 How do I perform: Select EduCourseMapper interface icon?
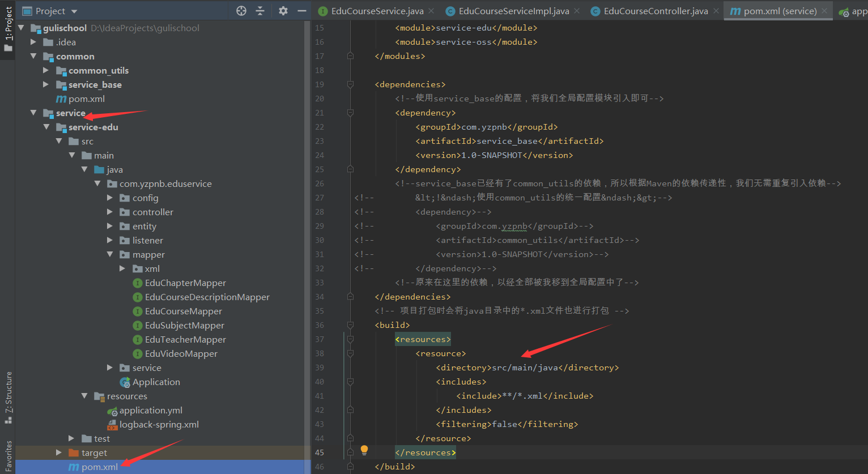(x=138, y=311)
